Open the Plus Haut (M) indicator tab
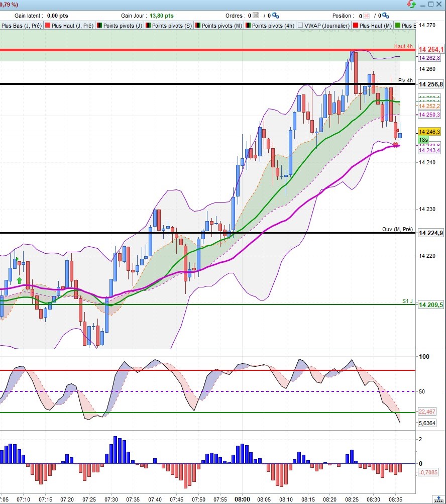The height and width of the screenshot is (504, 446). tap(372, 26)
